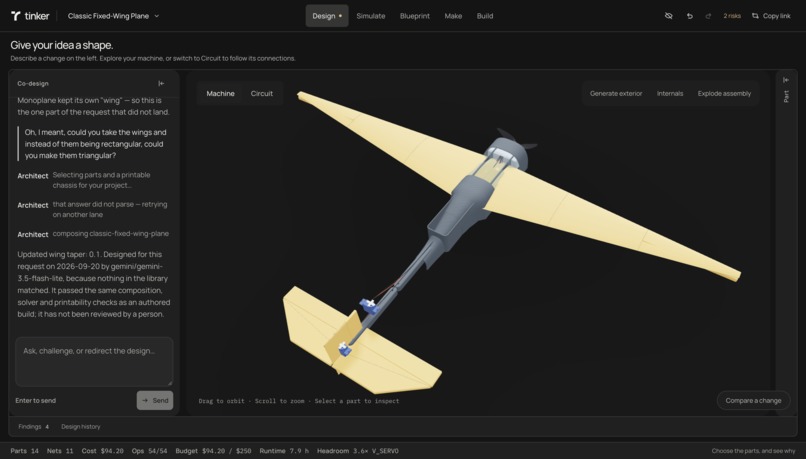Click the 'Cost $94.20' status entry
This screenshot has width=806, height=459.
point(102,451)
